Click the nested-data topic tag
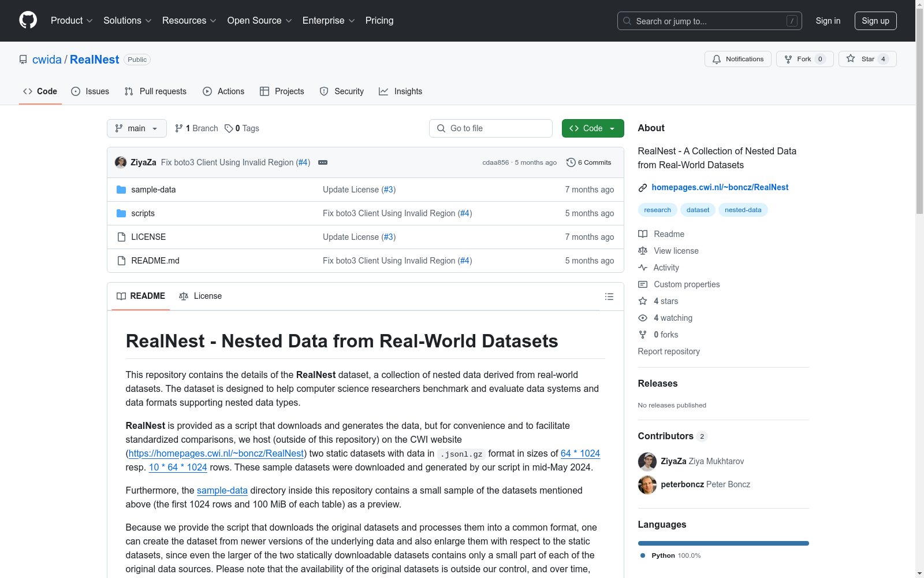This screenshot has height=578, width=924. click(743, 210)
